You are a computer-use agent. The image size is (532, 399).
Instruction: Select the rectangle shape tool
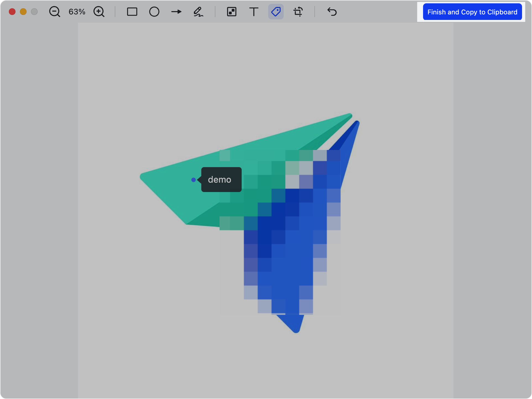pos(132,12)
